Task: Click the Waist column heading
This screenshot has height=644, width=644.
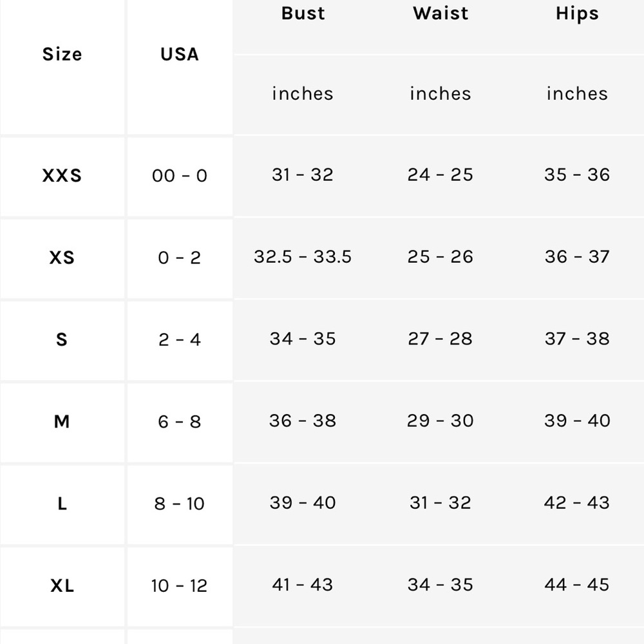Action: coord(440,13)
